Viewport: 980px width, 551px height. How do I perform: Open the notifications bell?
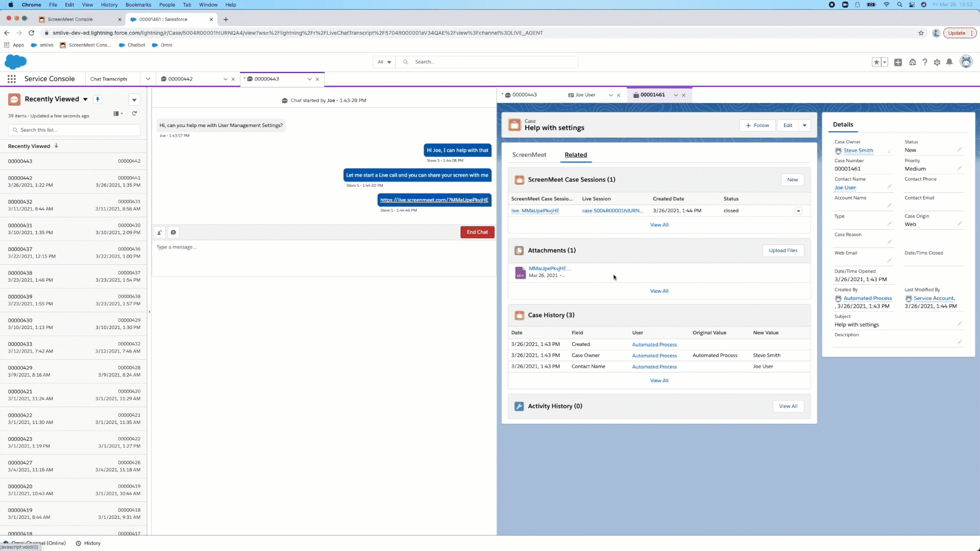[949, 62]
